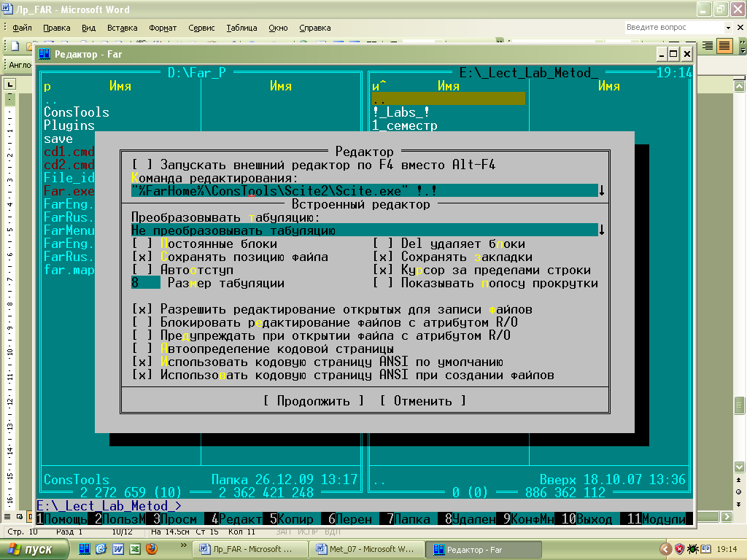Screen dimensions: 747x560
Task: Uncheck 'Сохранять позицию файла' checkbox
Action: pos(142,257)
